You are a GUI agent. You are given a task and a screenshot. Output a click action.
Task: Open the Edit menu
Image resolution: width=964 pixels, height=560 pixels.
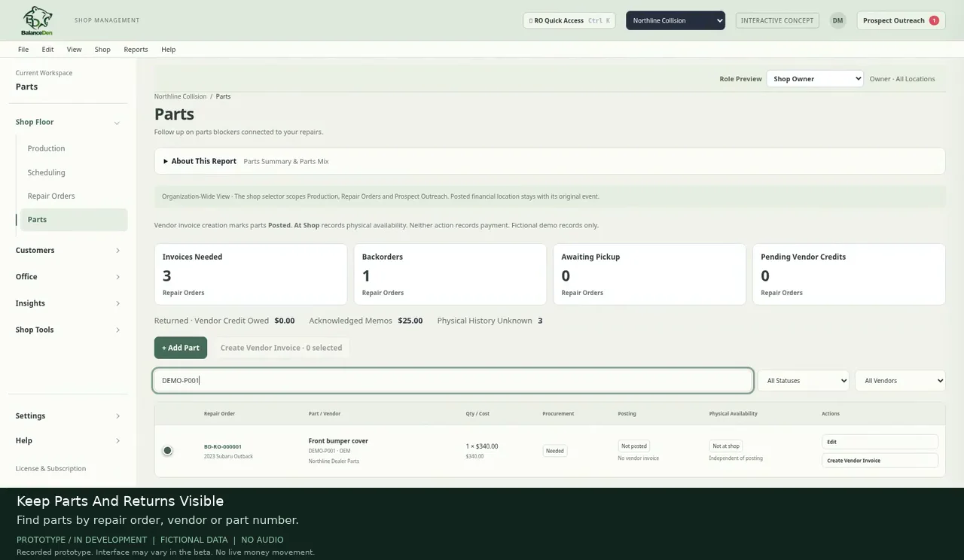(47, 49)
